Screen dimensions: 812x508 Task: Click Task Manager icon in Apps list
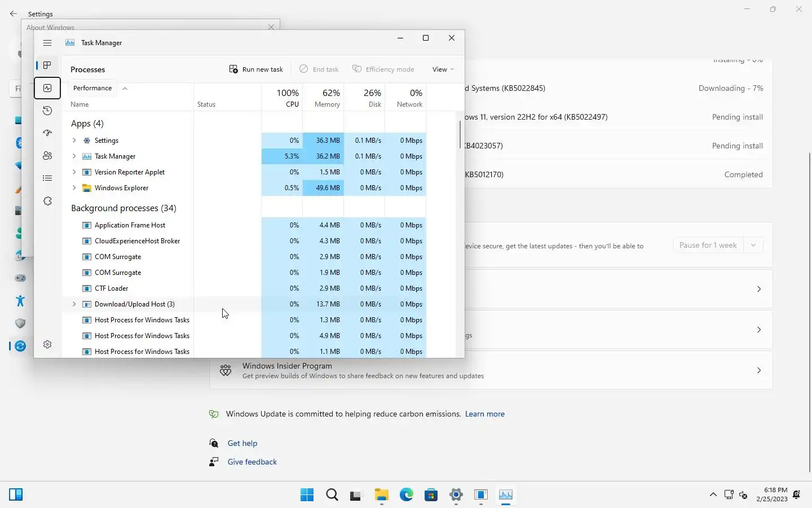[87, 156]
